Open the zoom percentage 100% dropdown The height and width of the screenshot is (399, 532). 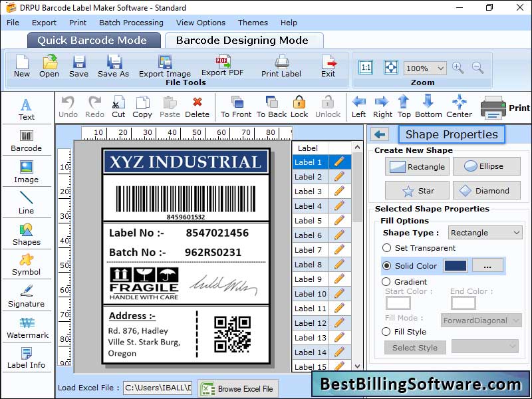(425, 68)
